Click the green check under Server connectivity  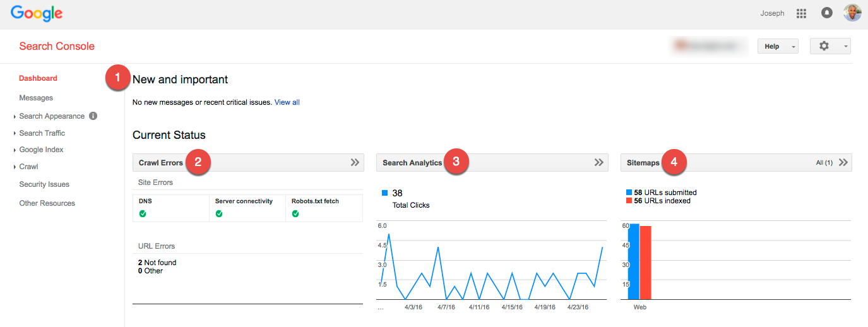[219, 213]
